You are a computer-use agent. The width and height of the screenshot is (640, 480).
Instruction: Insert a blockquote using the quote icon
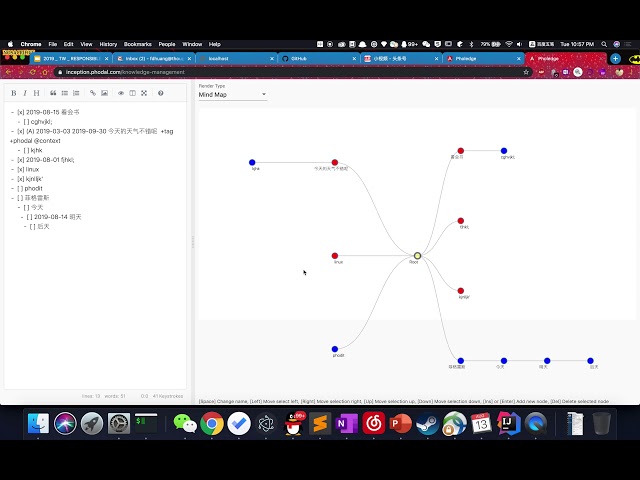[53, 93]
